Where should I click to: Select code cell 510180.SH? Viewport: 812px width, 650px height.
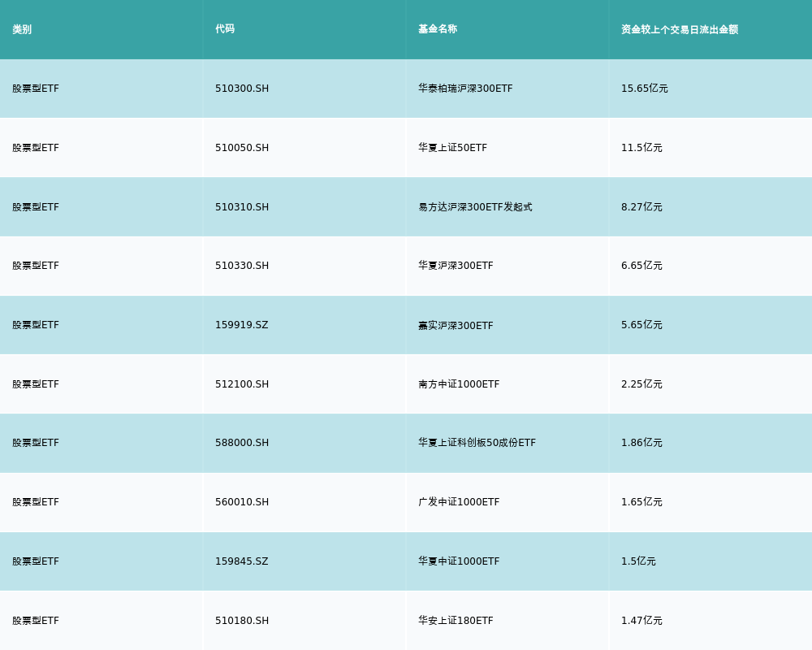pos(242,621)
